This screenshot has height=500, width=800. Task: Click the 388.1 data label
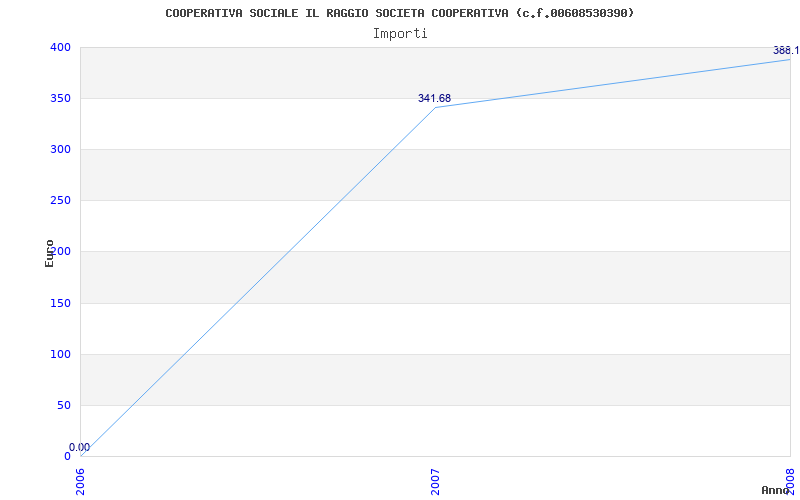coord(786,51)
